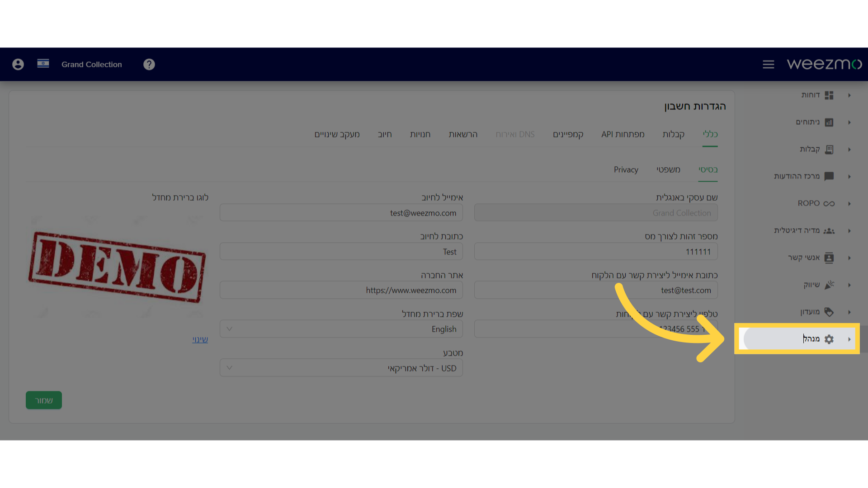The image size is (868, 488).
Task: Click the שינוי (Change) logo link
Action: 201,339
